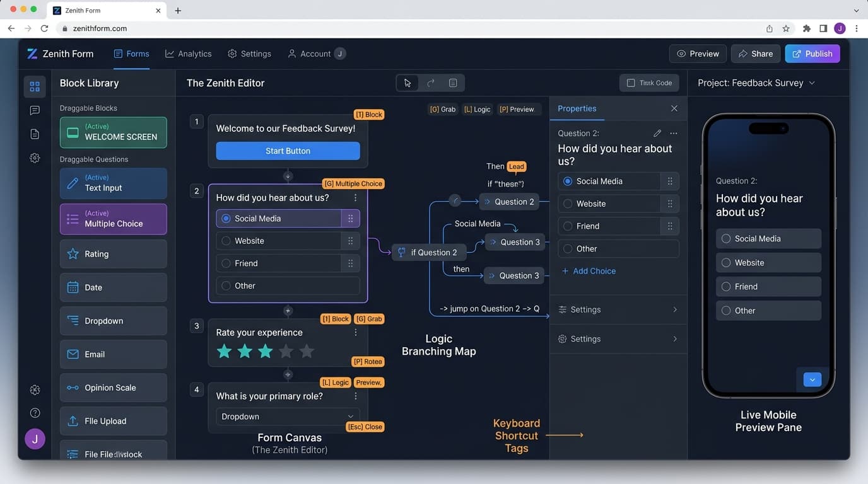
Task: Click drag handle on Social Media canvas option
Action: coord(351,219)
